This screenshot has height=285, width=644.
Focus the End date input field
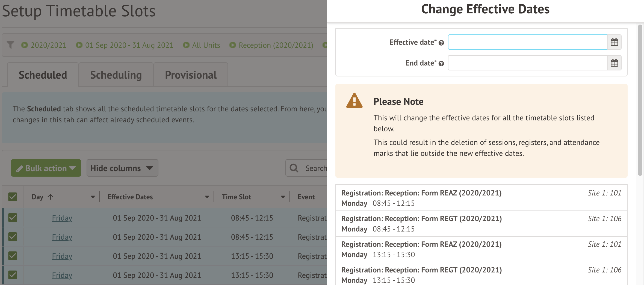[527, 63]
